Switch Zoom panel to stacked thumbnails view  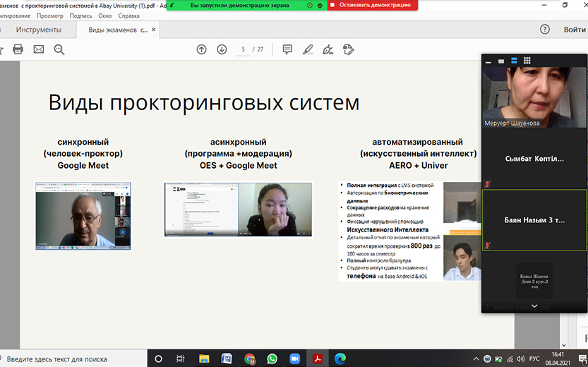pos(514,61)
